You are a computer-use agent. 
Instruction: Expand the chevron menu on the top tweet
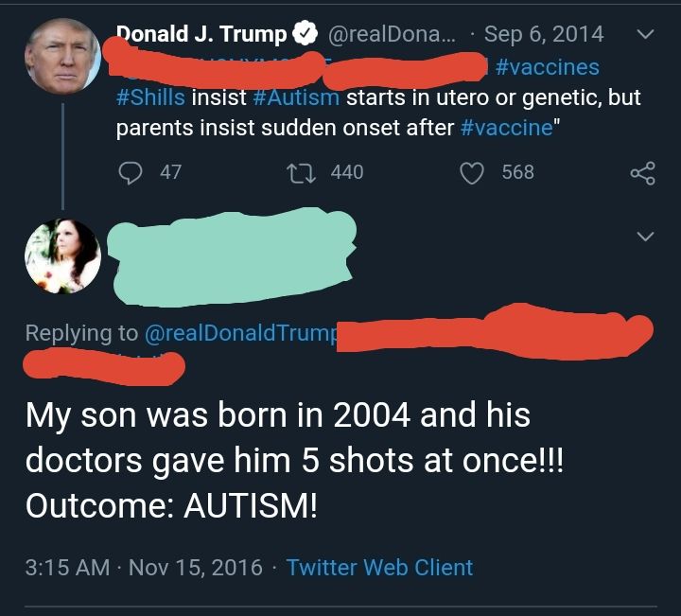[x=645, y=35]
